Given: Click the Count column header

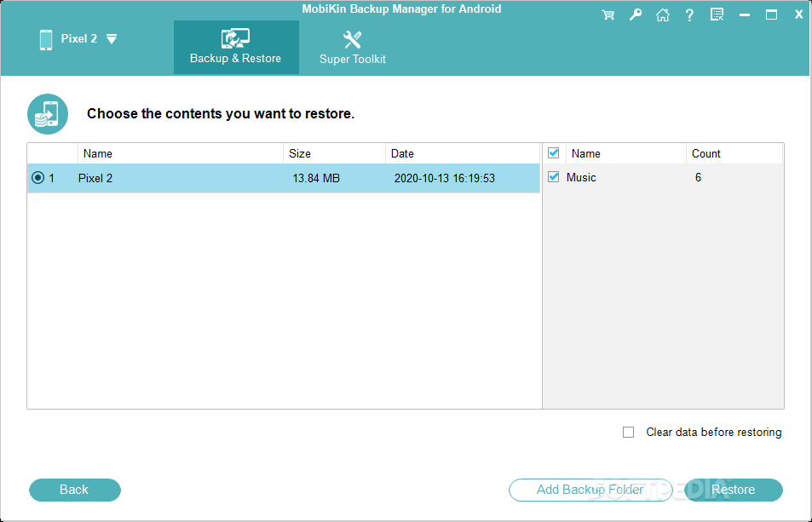Looking at the screenshot, I should pyautogui.click(x=734, y=153).
